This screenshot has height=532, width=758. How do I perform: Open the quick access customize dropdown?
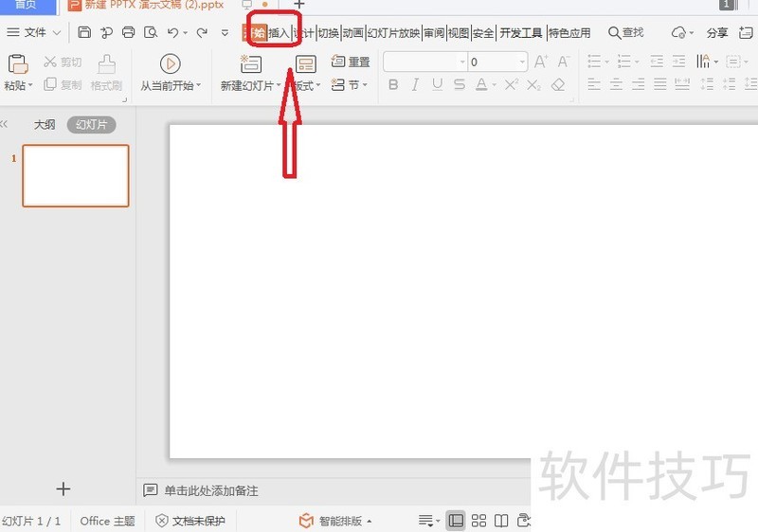click(225, 33)
